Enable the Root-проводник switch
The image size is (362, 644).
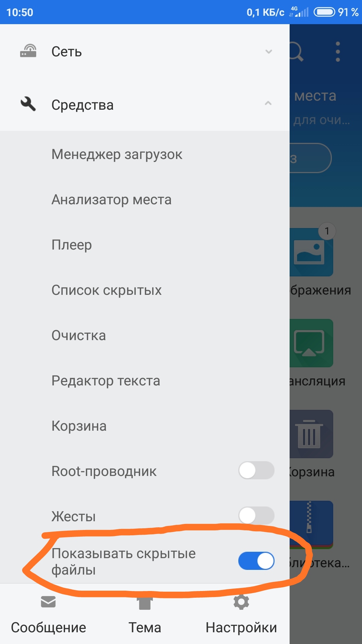(256, 470)
